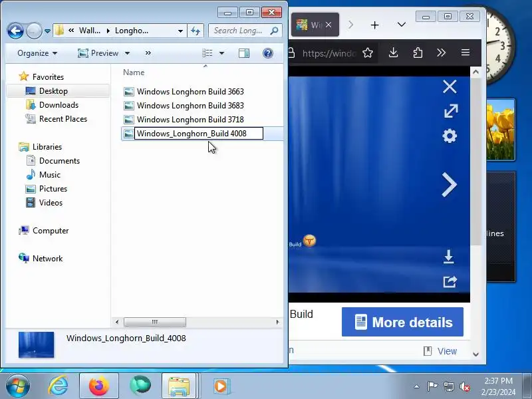Open the list all tabs dropdown
The height and width of the screenshot is (399, 532).
click(x=402, y=25)
